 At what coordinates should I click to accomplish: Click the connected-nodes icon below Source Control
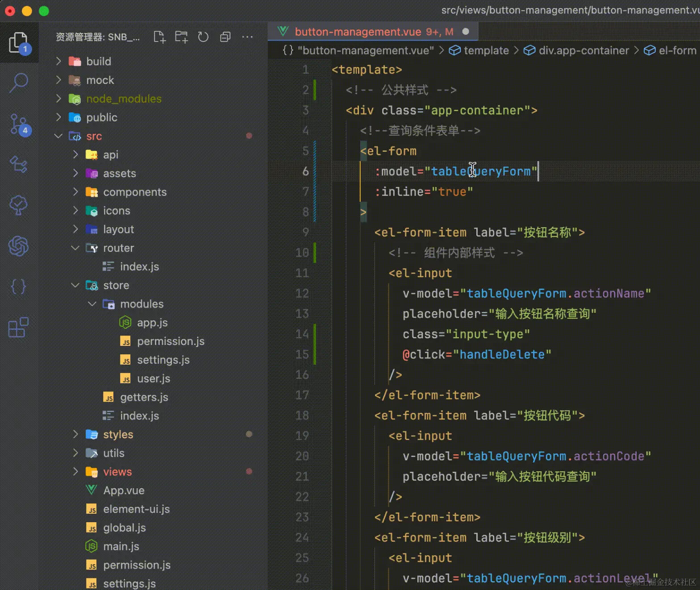tap(19, 164)
